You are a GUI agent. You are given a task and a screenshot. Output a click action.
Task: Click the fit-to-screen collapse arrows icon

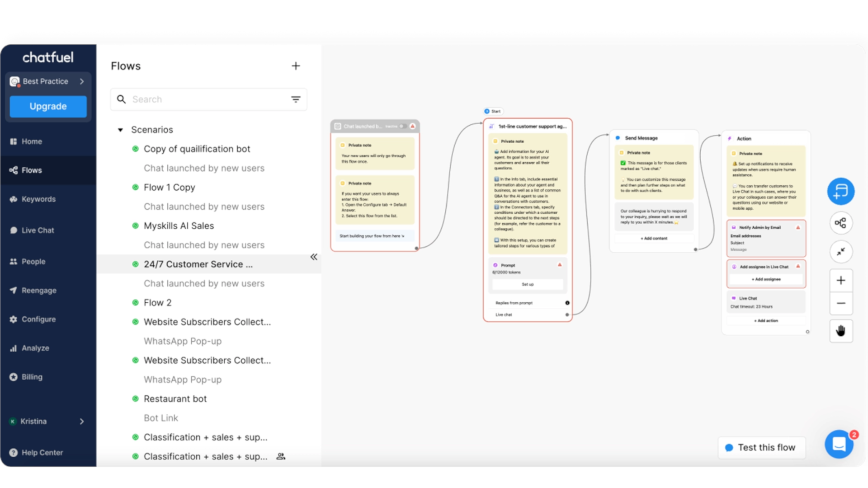click(x=840, y=252)
